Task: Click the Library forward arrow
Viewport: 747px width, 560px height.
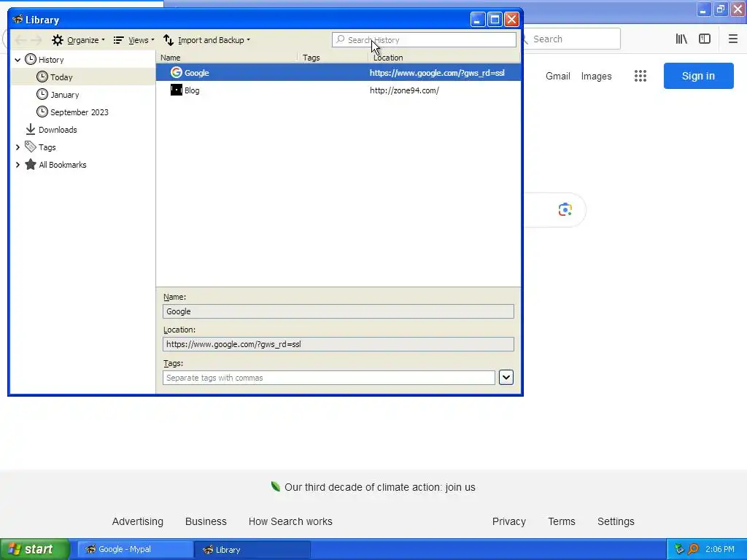Action: 36,40
